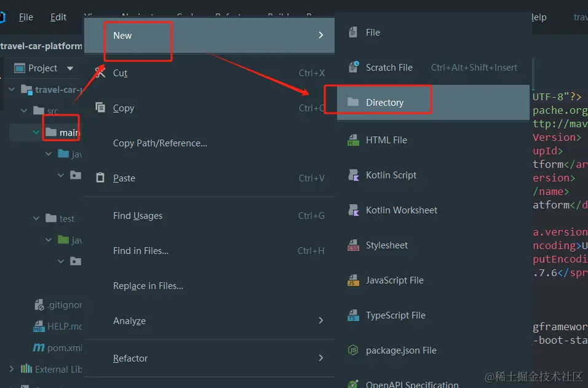Open the Edit menu
Viewport: 588px width, 388px height.
tap(58, 17)
